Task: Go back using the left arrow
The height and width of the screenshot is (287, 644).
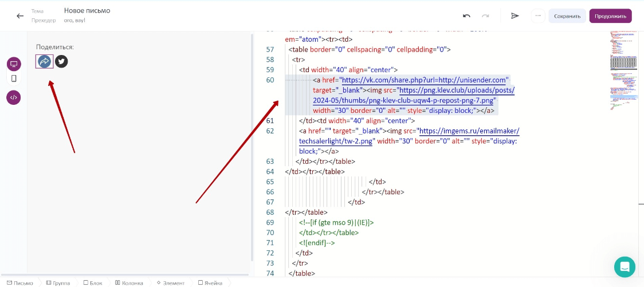Action: (19, 16)
